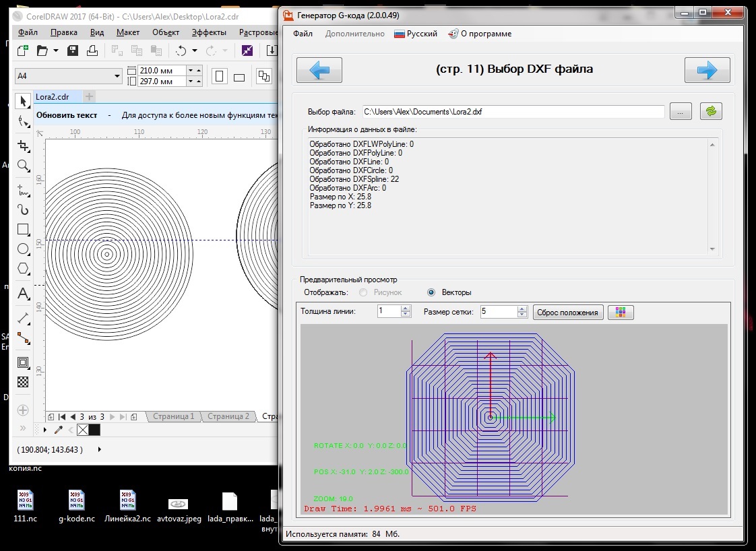Switch to portrait page orientation
Screen dimensions: 756x551
(220, 76)
